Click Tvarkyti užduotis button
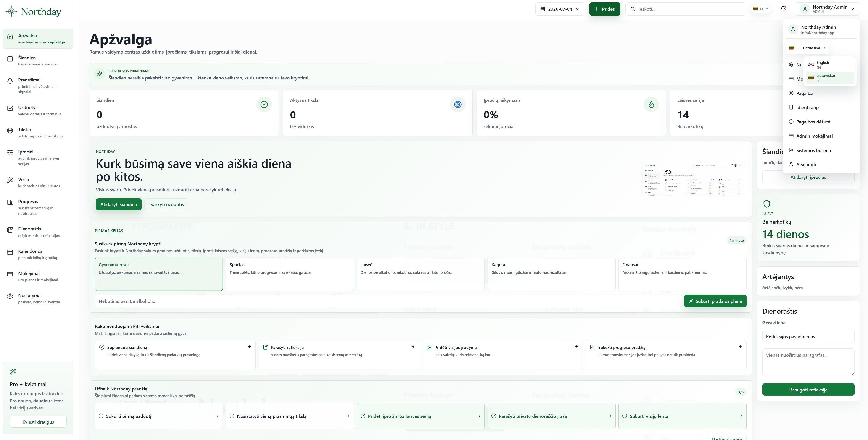 pyautogui.click(x=166, y=204)
